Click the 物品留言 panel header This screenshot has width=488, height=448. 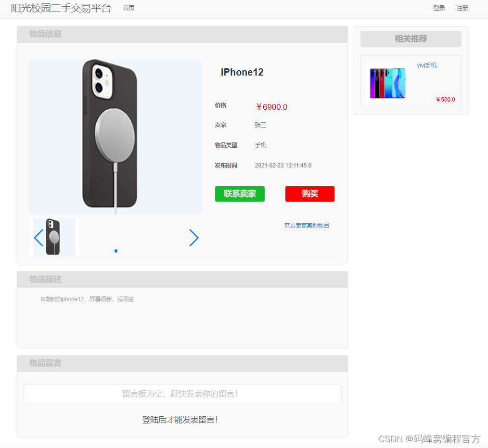[x=182, y=363]
